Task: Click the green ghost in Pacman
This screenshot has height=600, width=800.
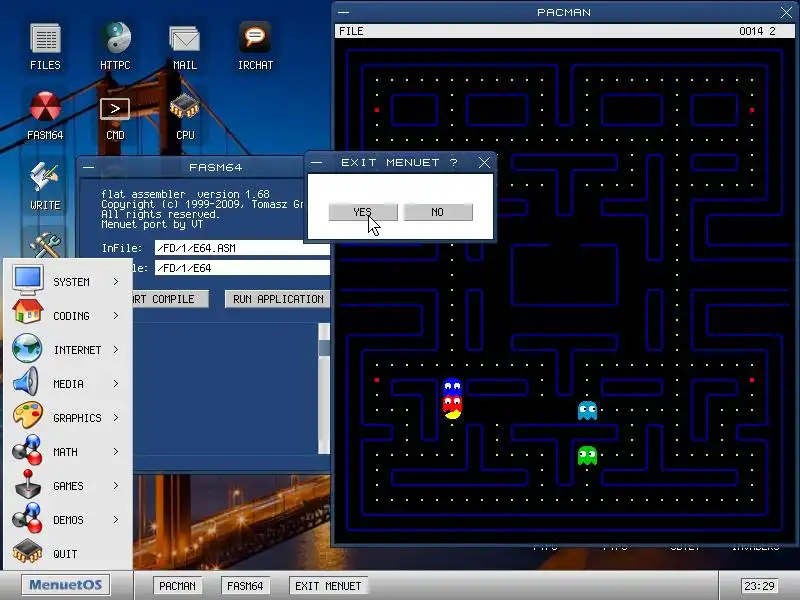Action: click(x=587, y=455)
